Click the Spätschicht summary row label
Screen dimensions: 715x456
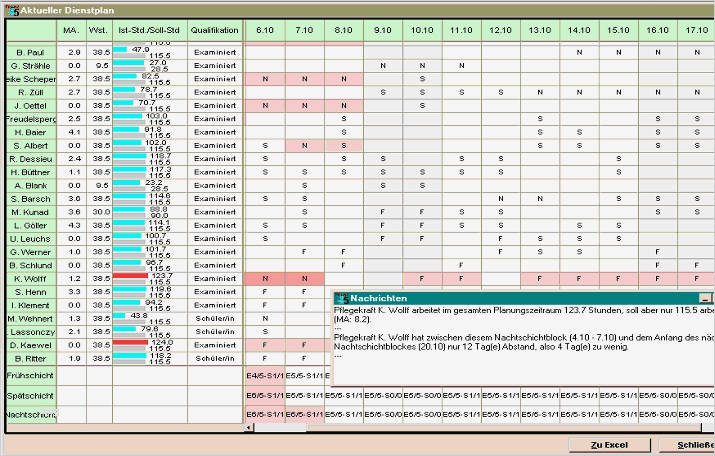pyautogui.click(x=30, y=396)
